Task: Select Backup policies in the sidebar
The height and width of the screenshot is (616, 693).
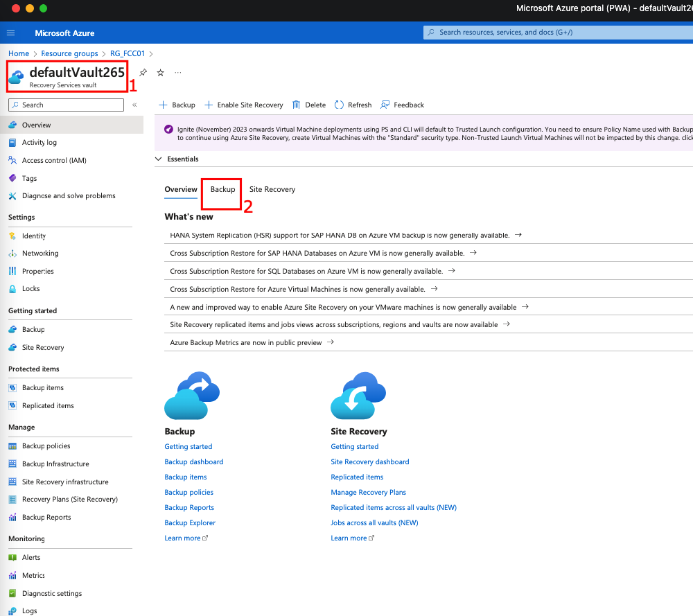Action: pyautogui.click(x=46, y=446)
